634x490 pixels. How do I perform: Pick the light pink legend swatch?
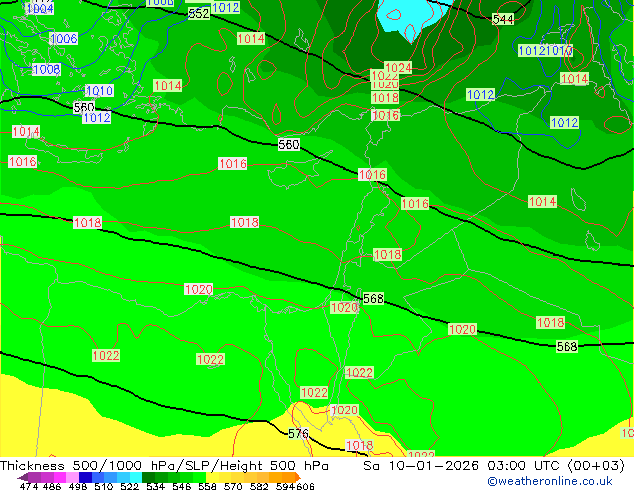point(72,477)
